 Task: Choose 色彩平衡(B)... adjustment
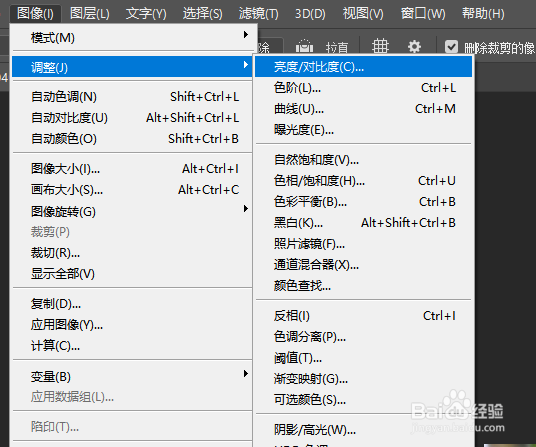363,202
